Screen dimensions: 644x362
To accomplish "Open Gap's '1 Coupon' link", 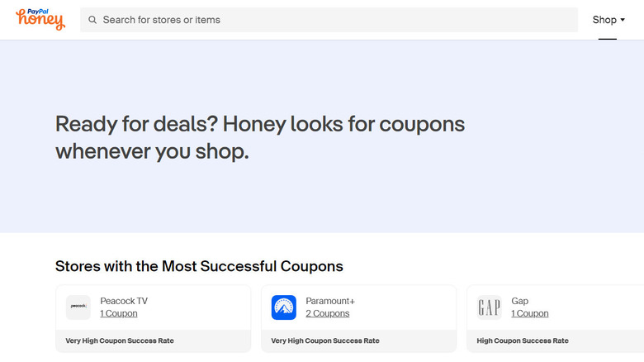I will [529, 314].
